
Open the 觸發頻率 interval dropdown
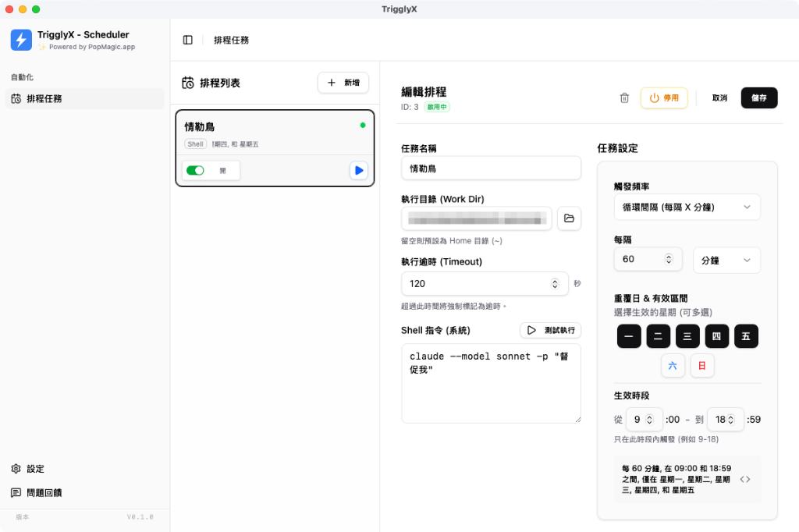pyautogui.click(x=687, y=207)
